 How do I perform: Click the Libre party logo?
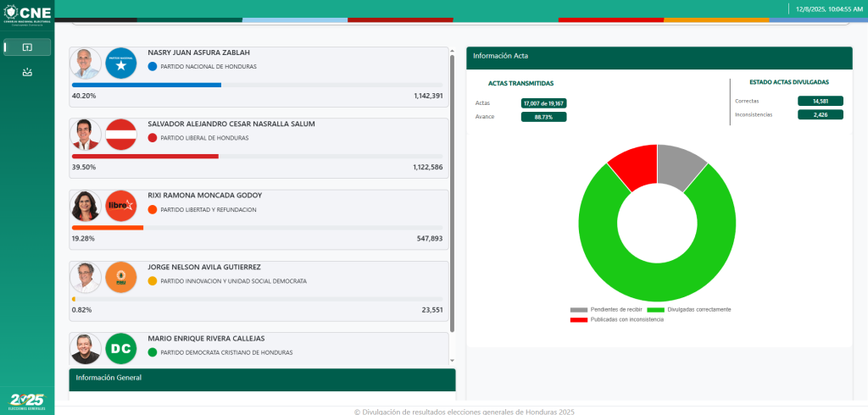pyautogui.click(x=120, y=206)
